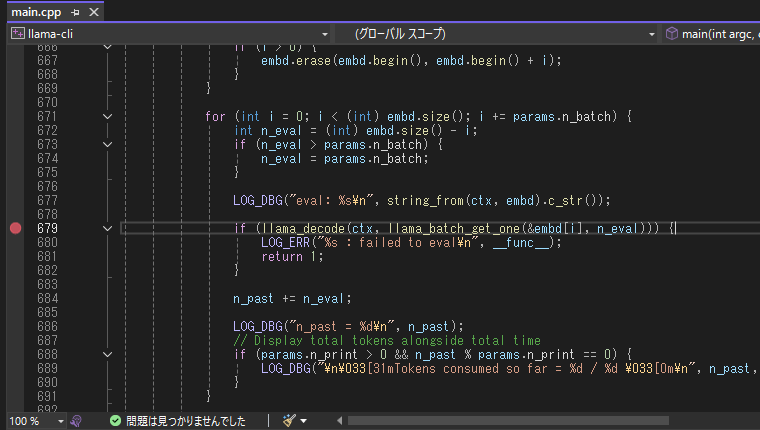Click 'n_eval = params.n_batch;' on line 674
Viewport: 760px width, 430px height.
345,159
